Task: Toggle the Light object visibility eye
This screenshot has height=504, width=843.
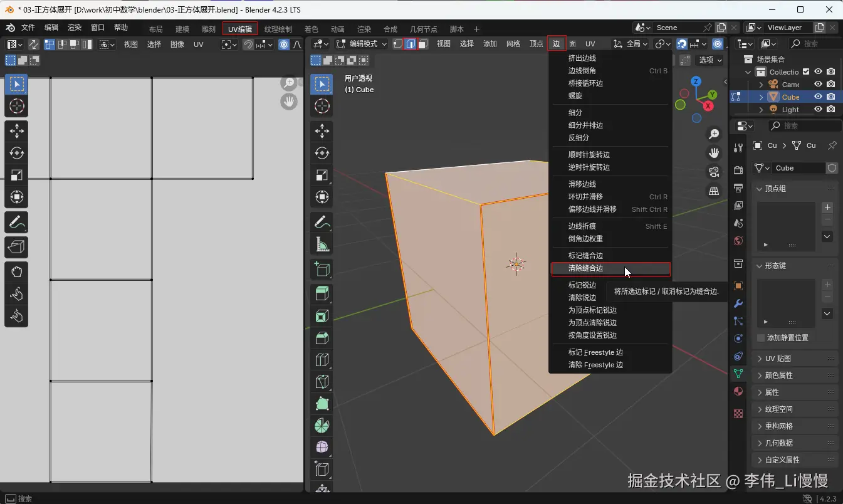Action: coord(818,109)
